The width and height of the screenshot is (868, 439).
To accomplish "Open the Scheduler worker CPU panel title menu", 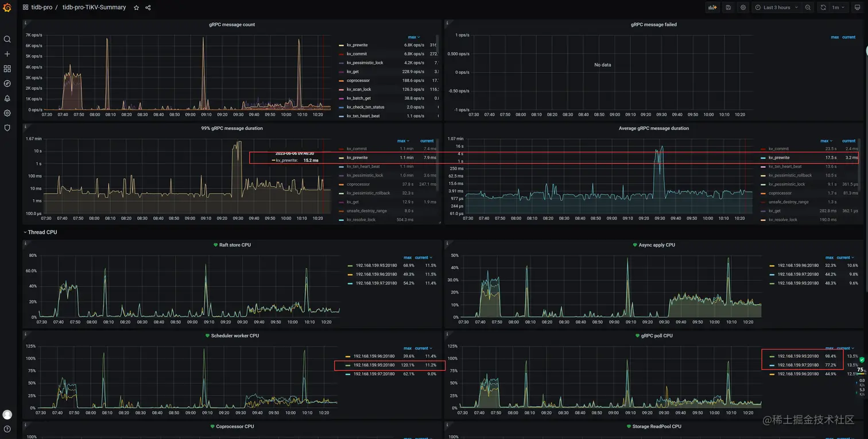I will (x=235, y=336).
